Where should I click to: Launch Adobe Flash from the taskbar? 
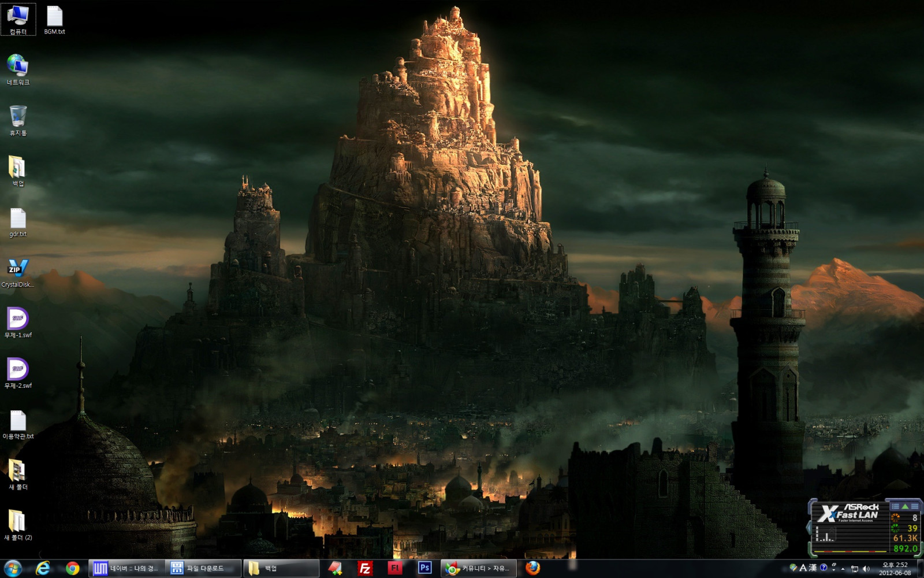[x=395, y=568]
